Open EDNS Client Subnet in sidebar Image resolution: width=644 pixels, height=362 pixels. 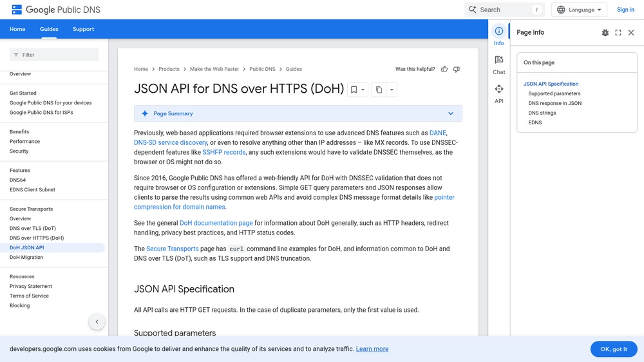click(x=32, y=190)
